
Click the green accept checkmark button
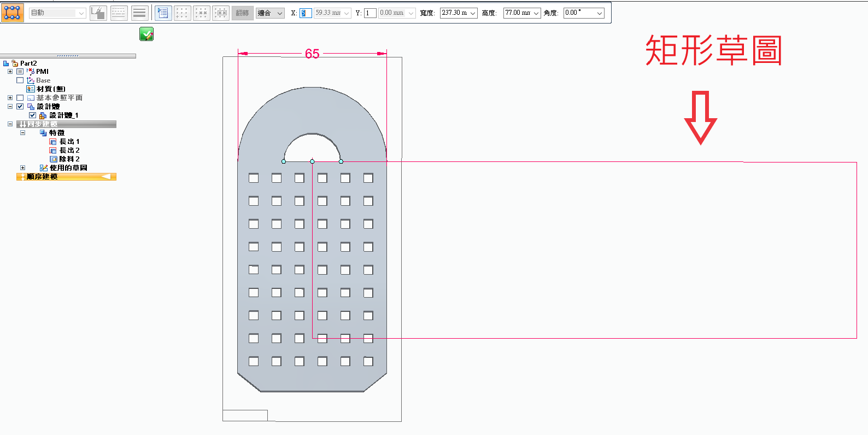pos(146,34)
